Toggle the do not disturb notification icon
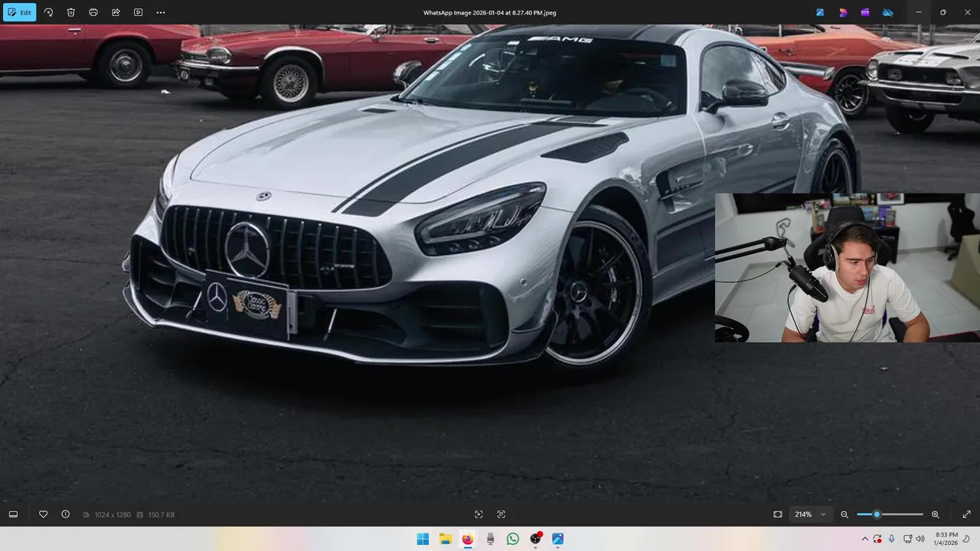Screen dimensions: 980x551 pos(967,539)
